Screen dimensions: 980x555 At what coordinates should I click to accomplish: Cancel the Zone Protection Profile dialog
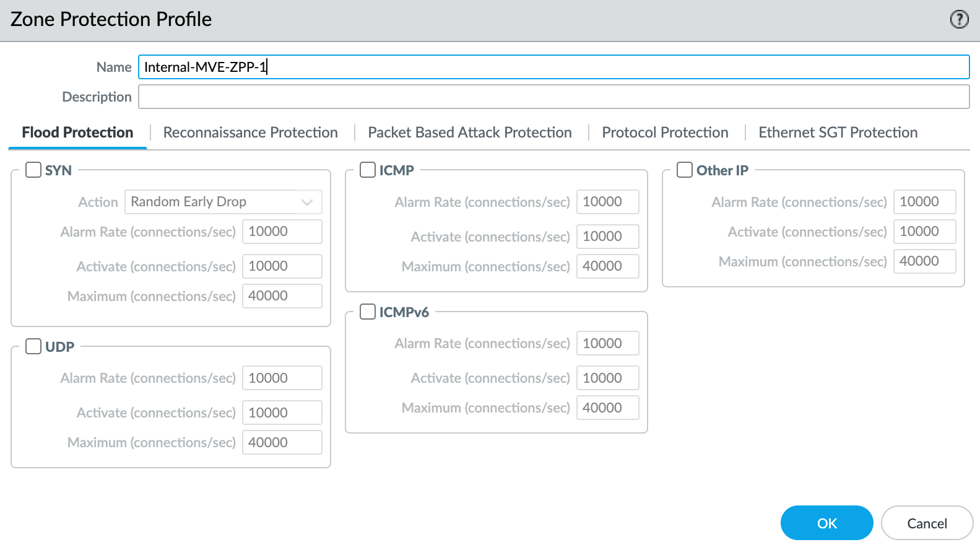[x=927, y=523]
